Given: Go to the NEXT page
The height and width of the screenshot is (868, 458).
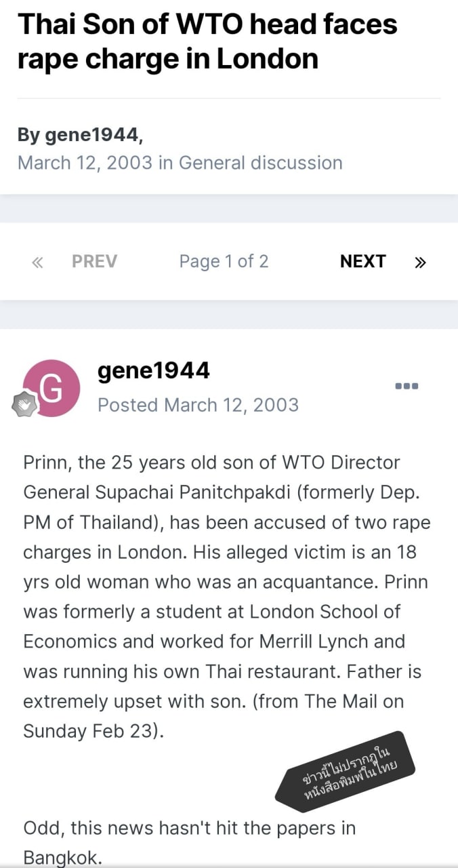Looking at the screenshot, I should (362, 262).
